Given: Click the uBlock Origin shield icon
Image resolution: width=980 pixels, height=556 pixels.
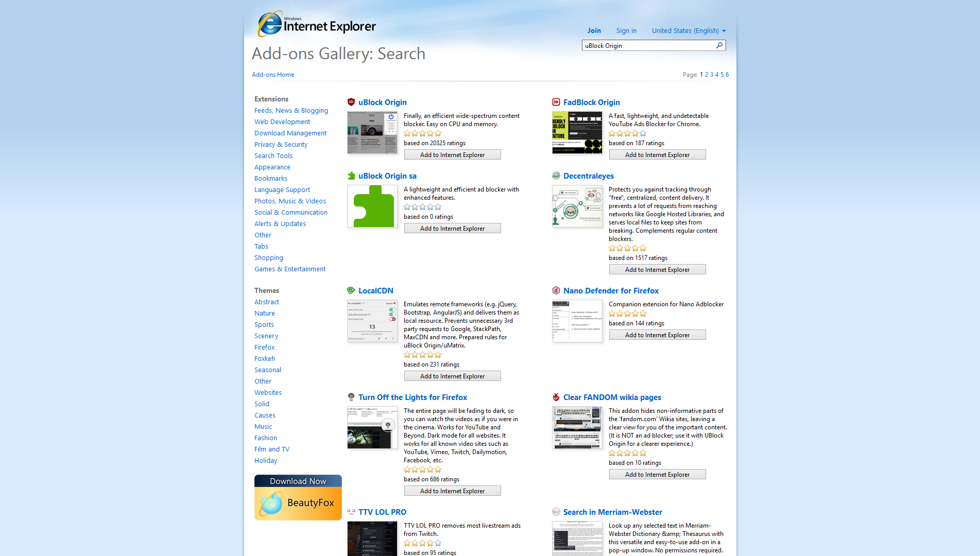Looking at the screenshot, I should (x=351, y=102).
